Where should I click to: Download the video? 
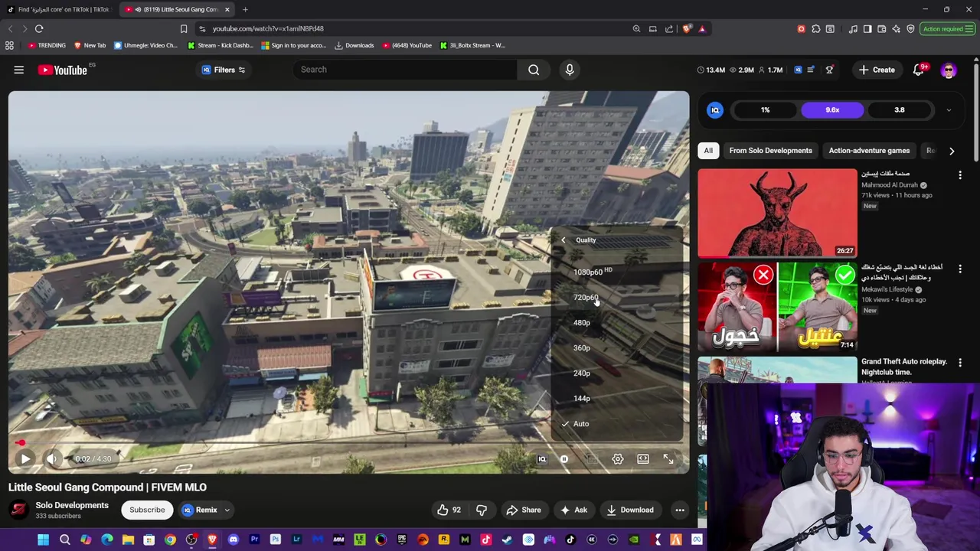[630, 510]
